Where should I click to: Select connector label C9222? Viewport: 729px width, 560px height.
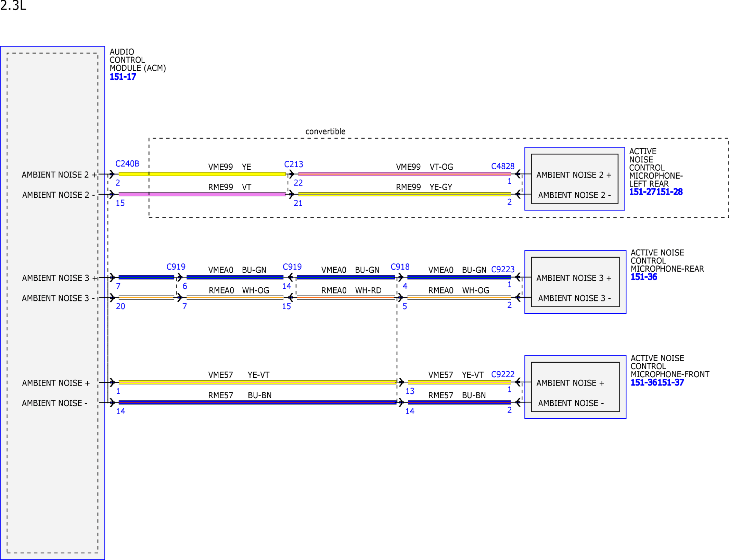(502, 374)
